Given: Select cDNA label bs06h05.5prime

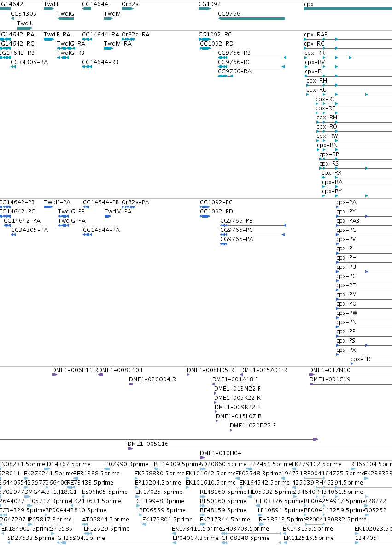Looking at the screenshot, I should tap(105, 492).
